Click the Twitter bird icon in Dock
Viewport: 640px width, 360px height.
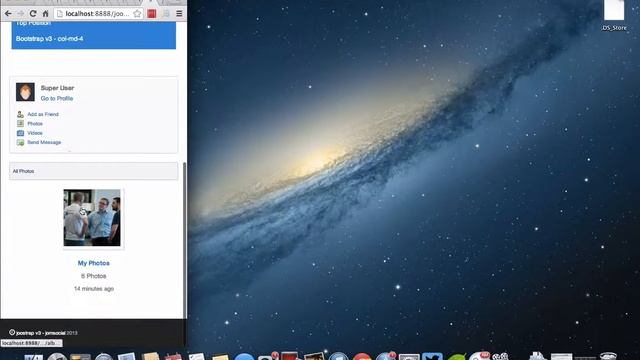[x=432, y=357]
